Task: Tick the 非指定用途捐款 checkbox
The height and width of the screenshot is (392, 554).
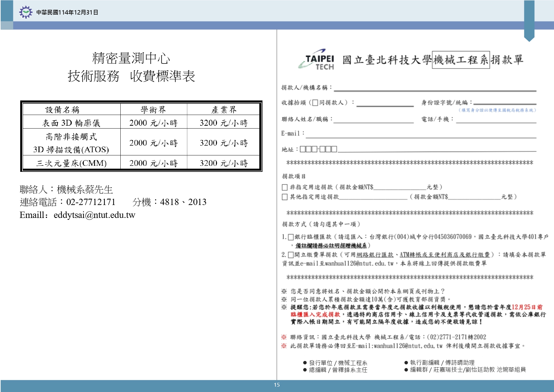Action: 285,187
